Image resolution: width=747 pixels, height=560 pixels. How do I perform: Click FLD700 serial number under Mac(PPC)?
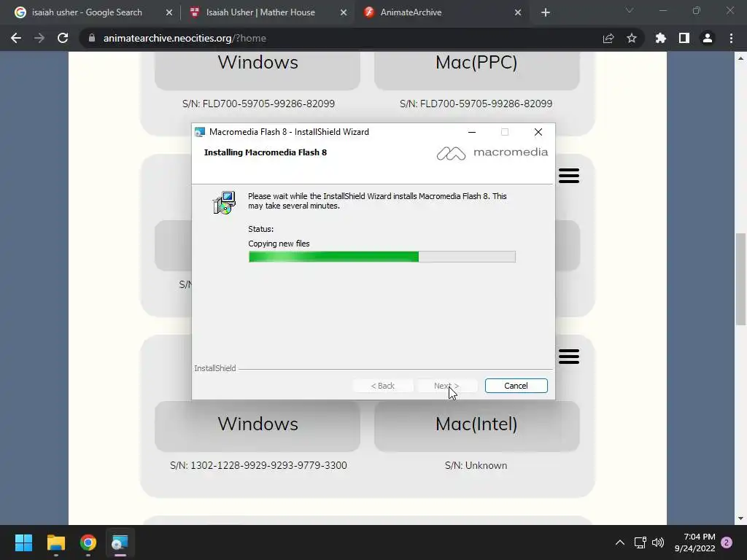click(476, 104)
